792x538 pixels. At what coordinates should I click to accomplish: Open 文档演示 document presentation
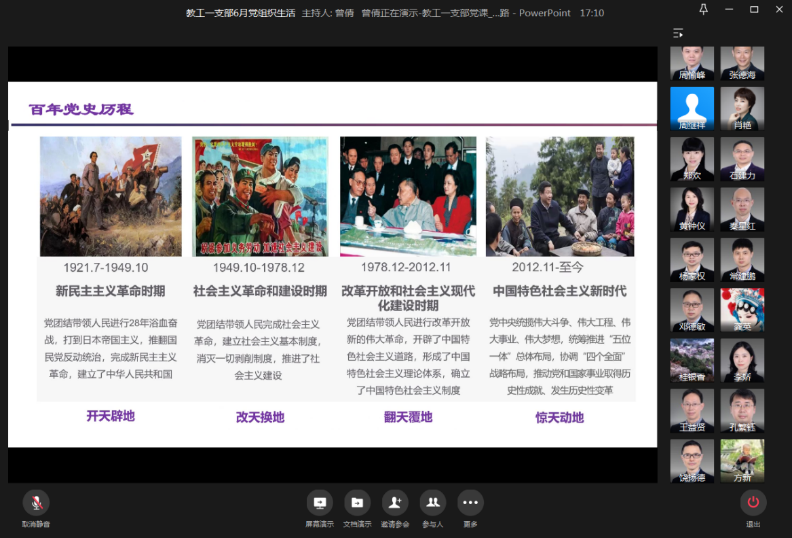click(357, 502)
